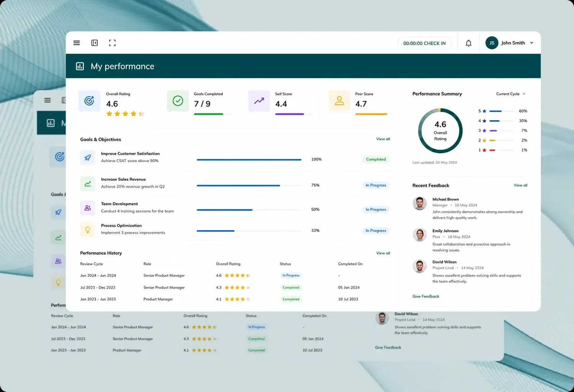Click rocket icon in the background window
Screen dimensions: 574x392
pyautogui.click(x=58, y=212)
